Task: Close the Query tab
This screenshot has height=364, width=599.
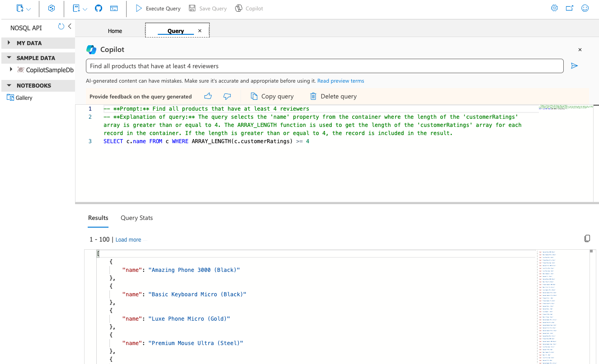Action: click(x=200, y=31)
